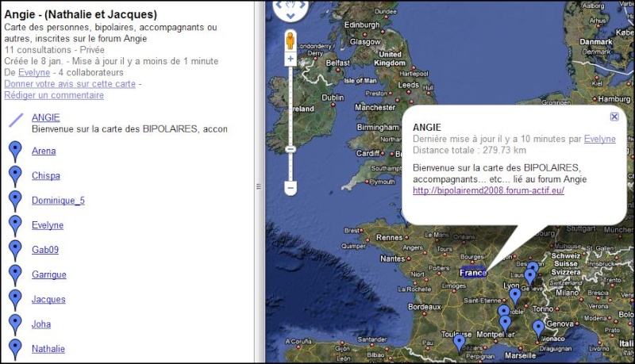Image resolution: width=635 pixels, height=364 pixels.
Task: Click the highlighted France label on map
Action: (473, 273)
